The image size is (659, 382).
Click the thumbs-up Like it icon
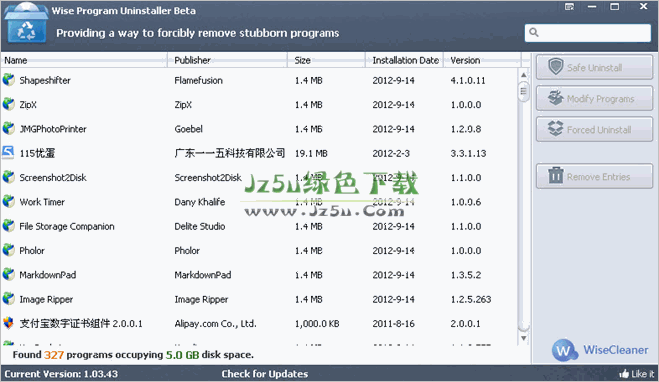click(624, 373)
